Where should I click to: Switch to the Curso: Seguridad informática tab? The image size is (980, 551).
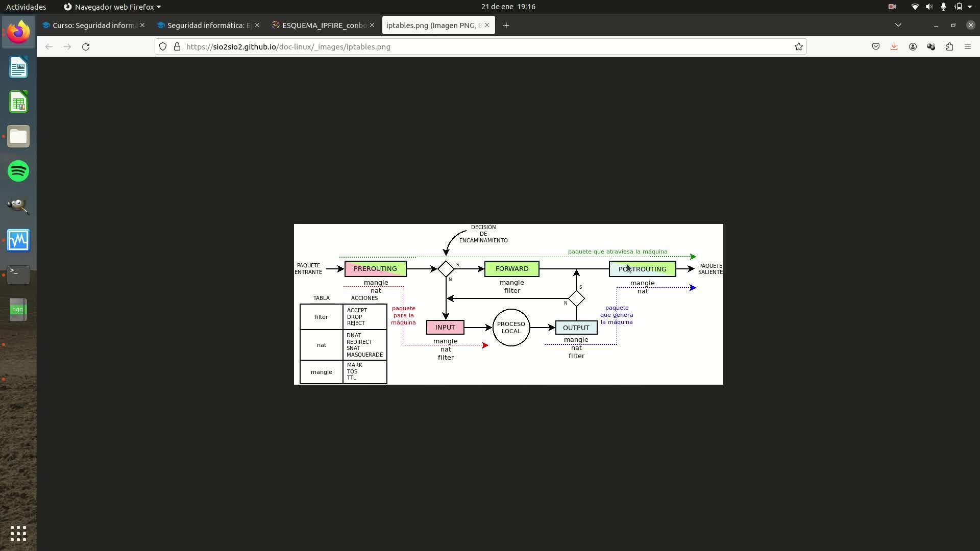92,25
